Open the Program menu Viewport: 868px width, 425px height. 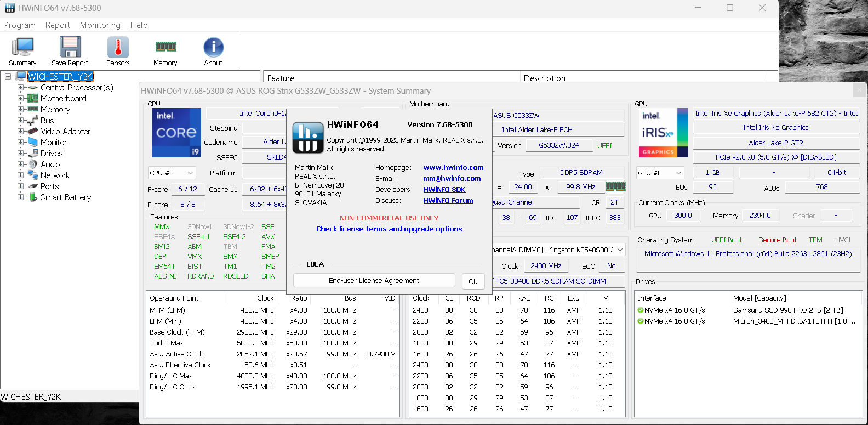tap(20, 25)
